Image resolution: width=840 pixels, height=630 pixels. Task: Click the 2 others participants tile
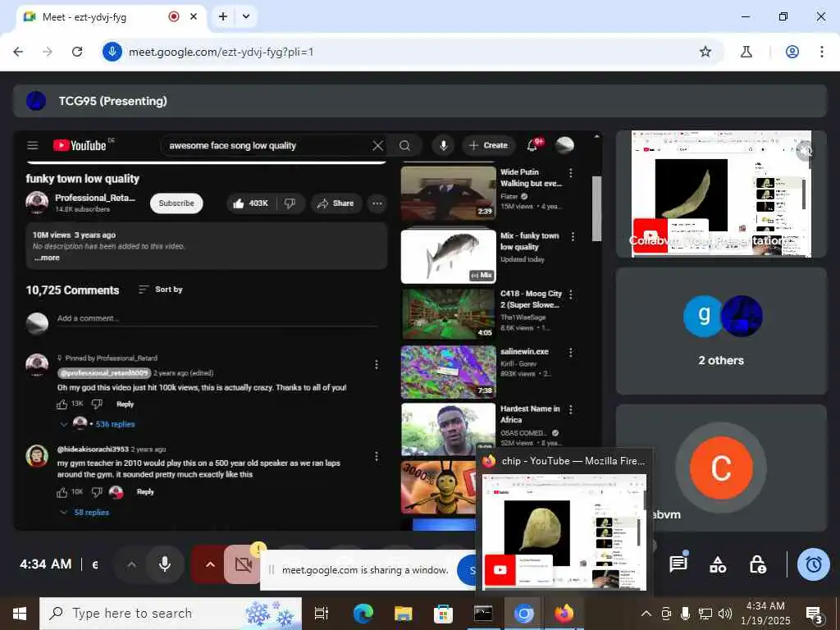pyautogui.click(x=721, y=331)
